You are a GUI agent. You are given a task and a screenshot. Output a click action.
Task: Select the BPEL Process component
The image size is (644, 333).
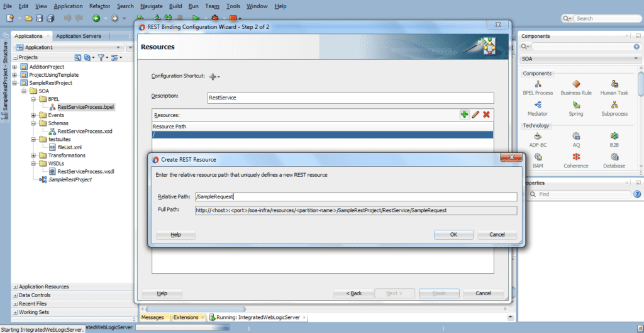point(538,88)
